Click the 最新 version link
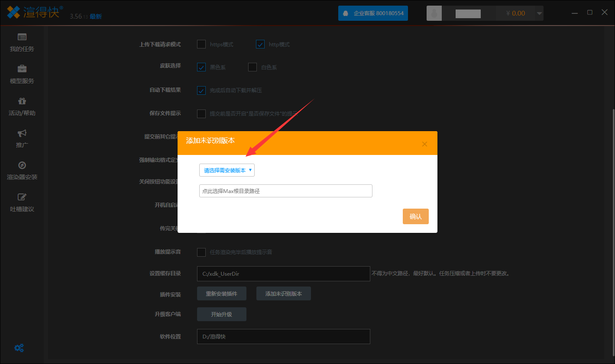The height and width of the screenshot is (364, 615). tap(96, 16)
